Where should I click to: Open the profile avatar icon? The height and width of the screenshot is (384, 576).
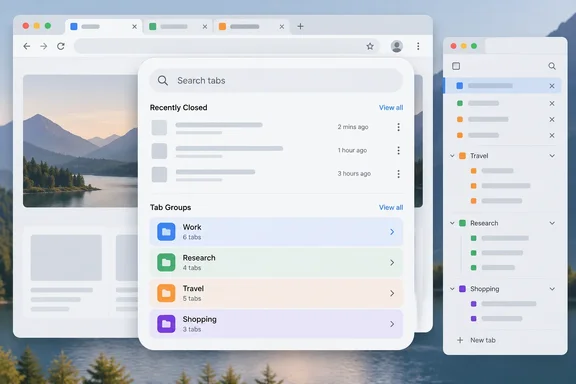pyautogui.click(x=397, y=46)
